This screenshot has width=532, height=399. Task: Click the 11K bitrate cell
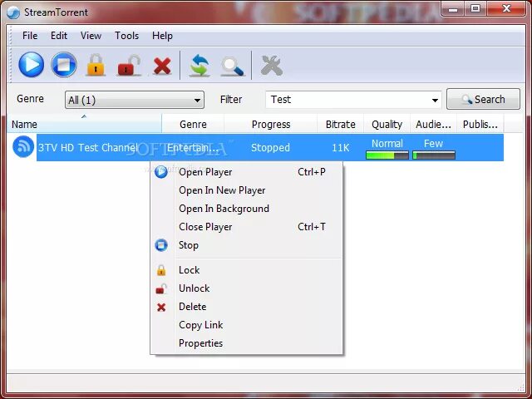click(x=340, y=148)
